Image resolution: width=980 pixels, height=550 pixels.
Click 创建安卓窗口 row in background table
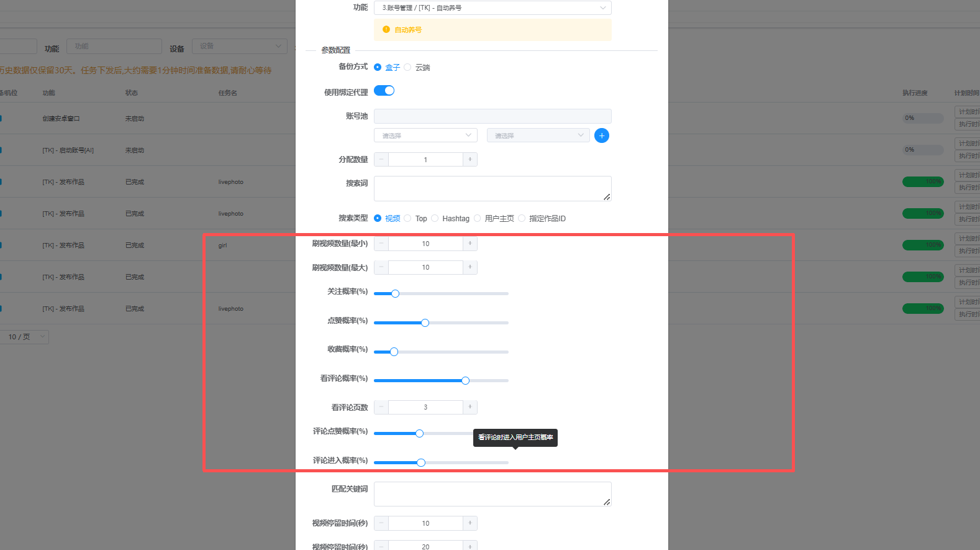coord(61,119)
